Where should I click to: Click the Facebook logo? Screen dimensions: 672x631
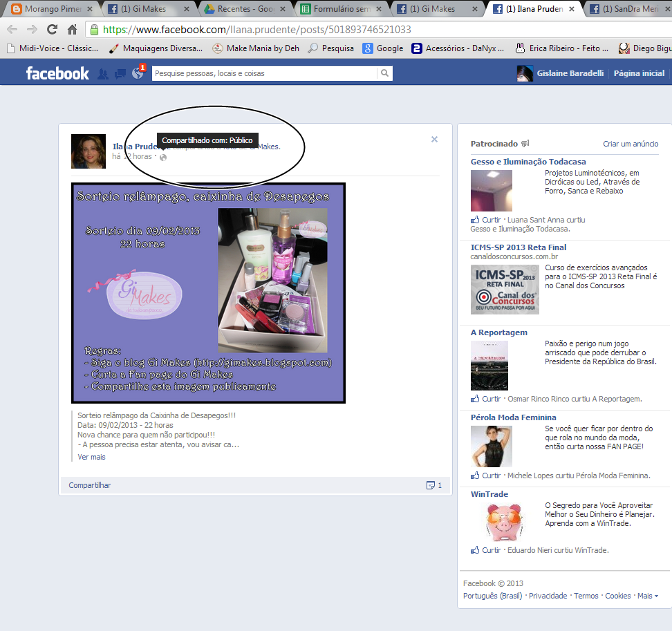coord(57,73)
